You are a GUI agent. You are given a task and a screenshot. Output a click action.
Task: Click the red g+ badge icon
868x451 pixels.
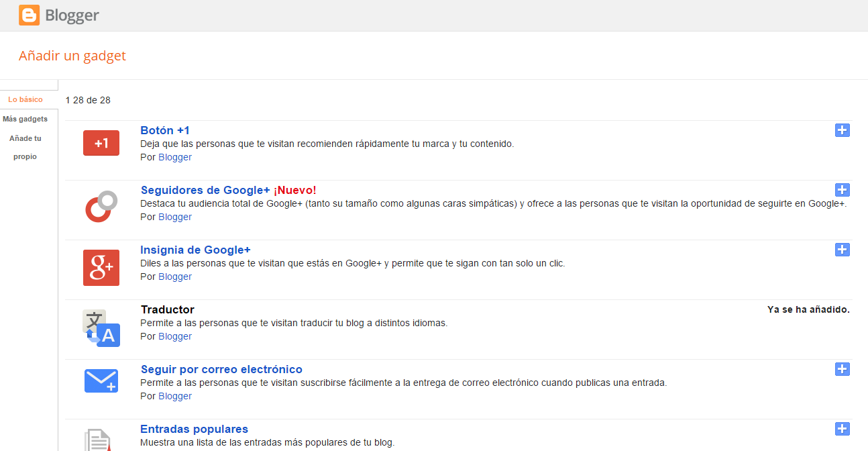(x=101, y=268)
